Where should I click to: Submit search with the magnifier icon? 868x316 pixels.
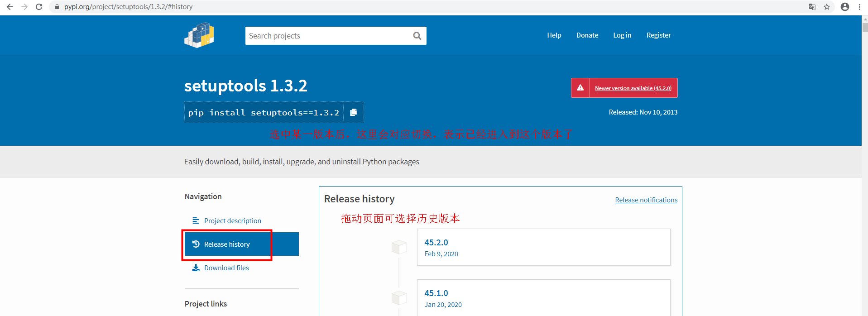click(x=417, y=36)
